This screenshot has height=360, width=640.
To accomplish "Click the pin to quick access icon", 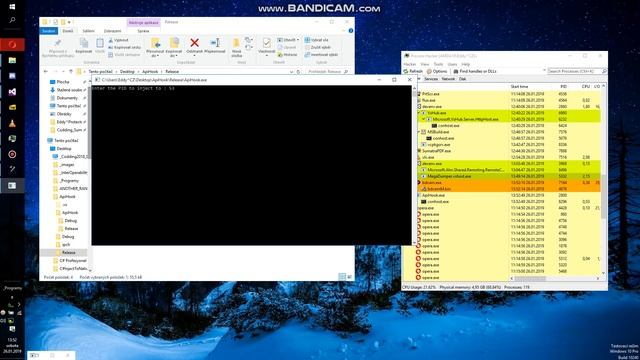I will pos(58,44).
